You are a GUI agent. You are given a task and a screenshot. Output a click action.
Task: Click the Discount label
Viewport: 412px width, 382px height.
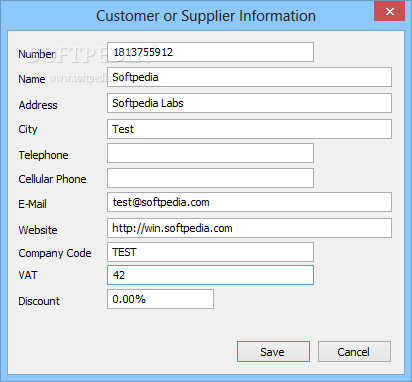(x=39, y=301)
